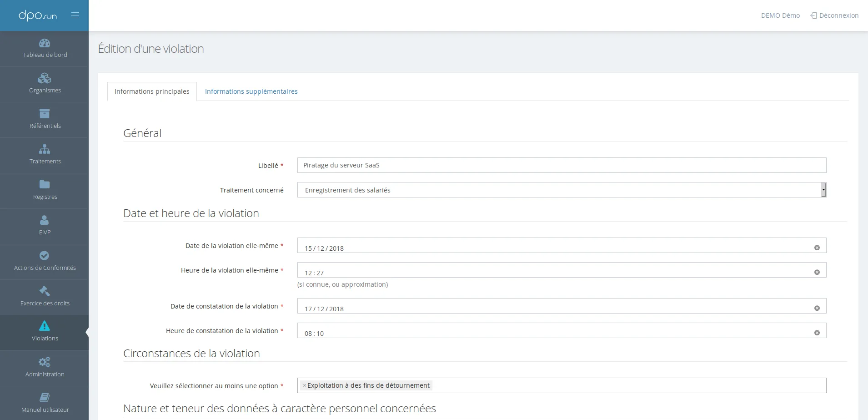Screen dimensions: 868x420
Task: Click the DEMO Démo user link
Action: (780, 15)
